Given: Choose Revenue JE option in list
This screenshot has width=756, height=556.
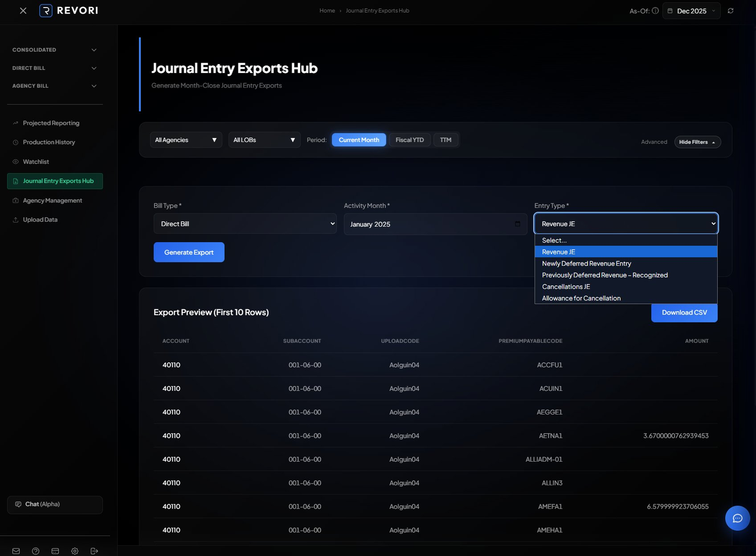Looking at the screenshot, I should 626,252.
